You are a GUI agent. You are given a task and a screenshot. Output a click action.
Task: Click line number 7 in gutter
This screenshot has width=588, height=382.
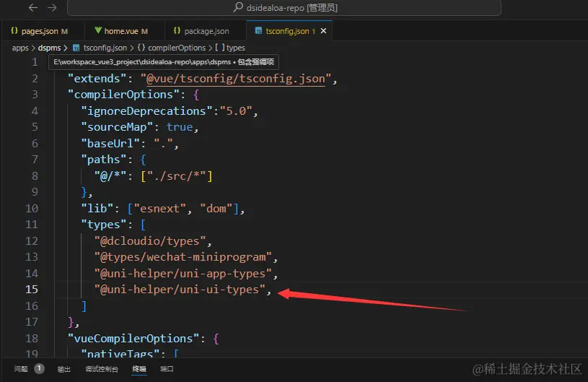35,160
